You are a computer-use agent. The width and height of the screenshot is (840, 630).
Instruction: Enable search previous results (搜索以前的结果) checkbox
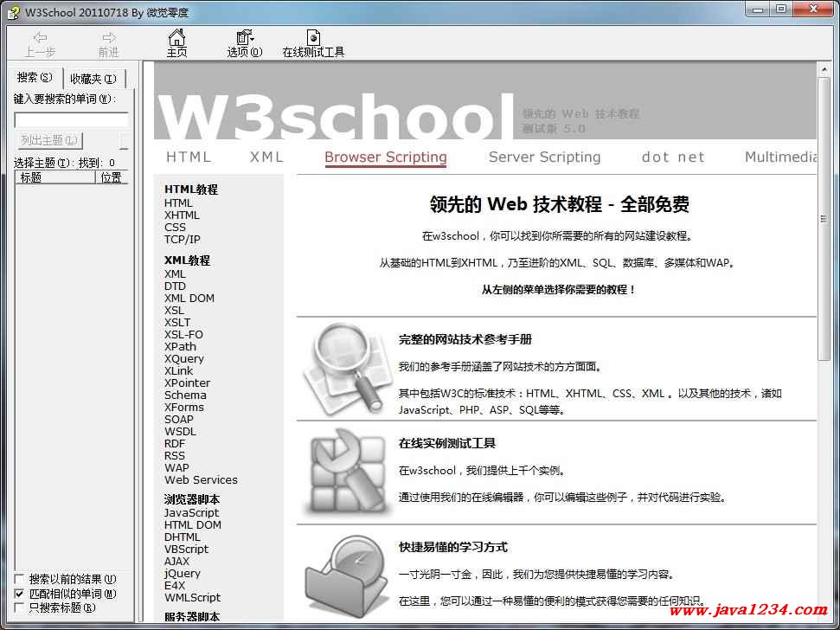point(19,579)
